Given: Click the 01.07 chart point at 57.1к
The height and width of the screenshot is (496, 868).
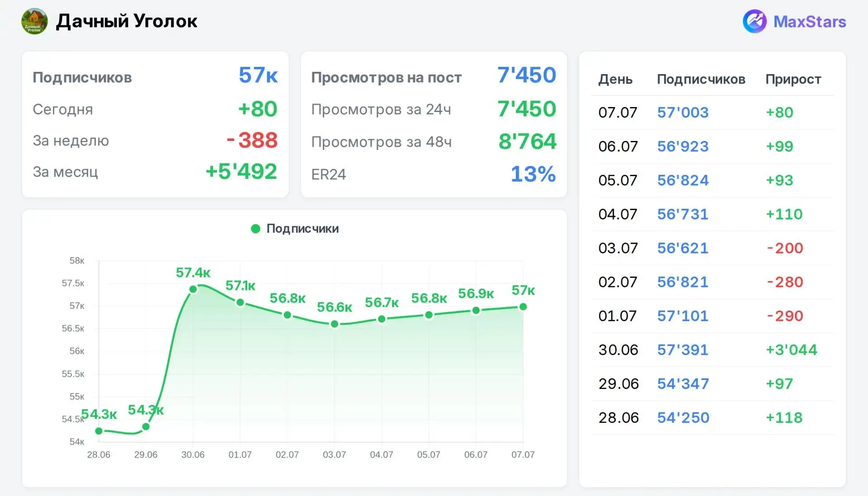Looking at the screenshot, I should [x=240, y=302].
